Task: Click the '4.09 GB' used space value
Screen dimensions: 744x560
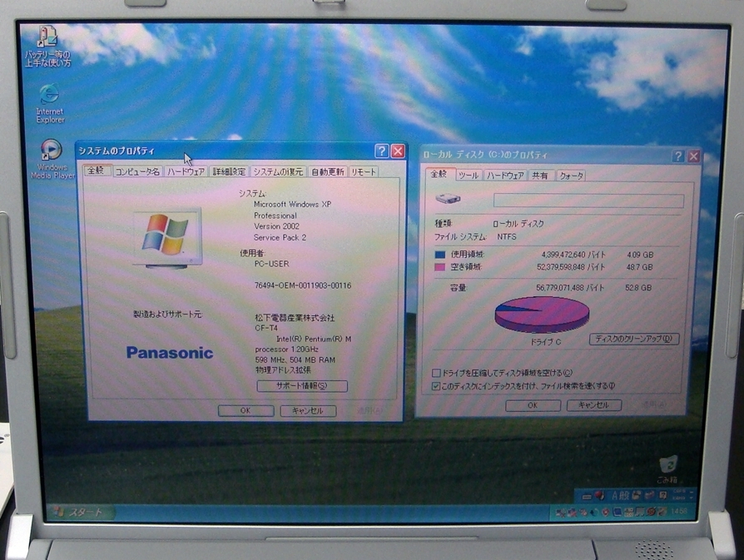Action: 640,255
